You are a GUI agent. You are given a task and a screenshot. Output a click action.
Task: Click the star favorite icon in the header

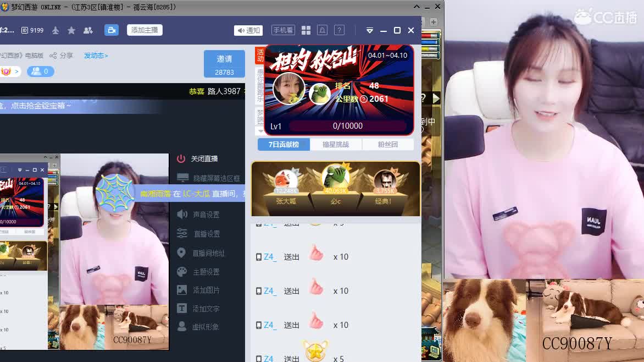71,30
